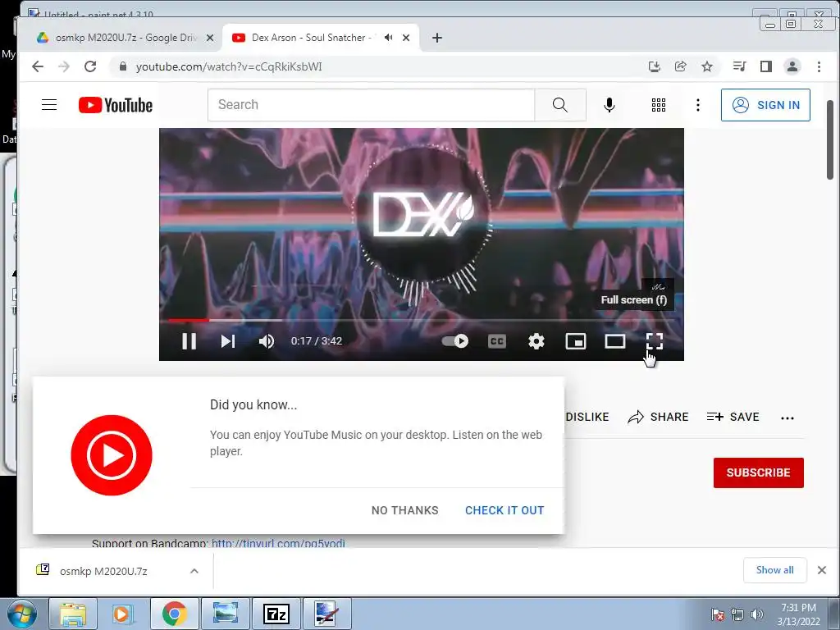Image resolution: width=840 pixels, height=630 pixels.
Task: Enter full screen mode
Action: tap(654, 341)
